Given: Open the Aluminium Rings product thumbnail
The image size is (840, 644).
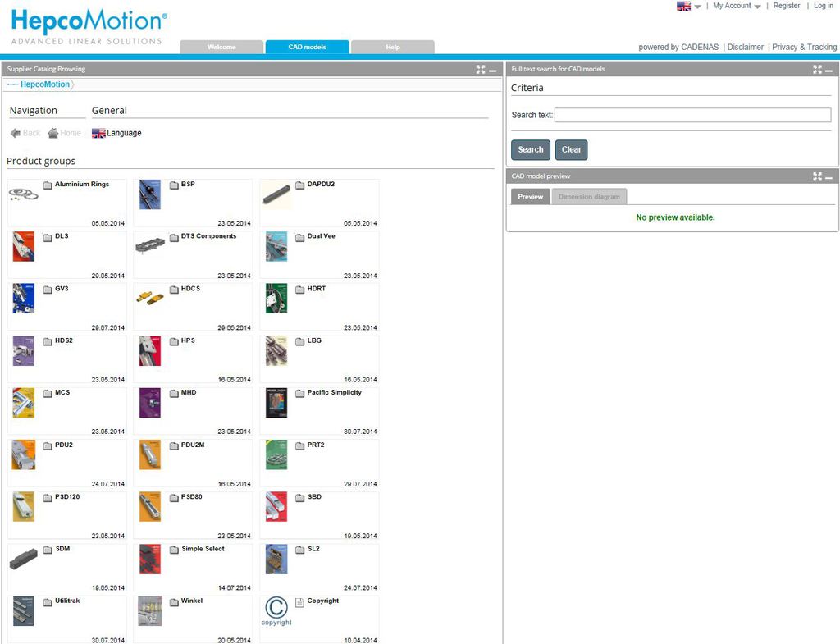Looking at the screenshot, I should [x=24, y=194].
